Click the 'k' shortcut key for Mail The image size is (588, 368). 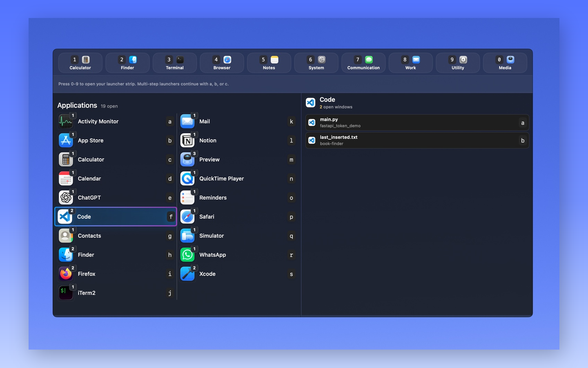click(x=291, y=121)
